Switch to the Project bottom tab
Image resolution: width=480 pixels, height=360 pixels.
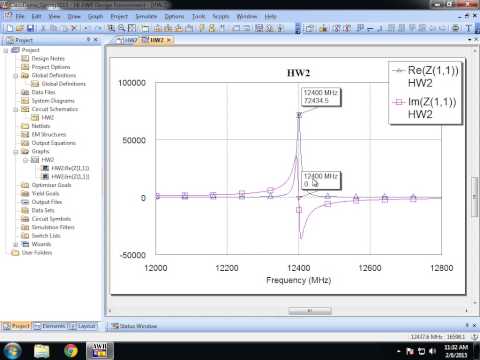(x=17, y=326)
